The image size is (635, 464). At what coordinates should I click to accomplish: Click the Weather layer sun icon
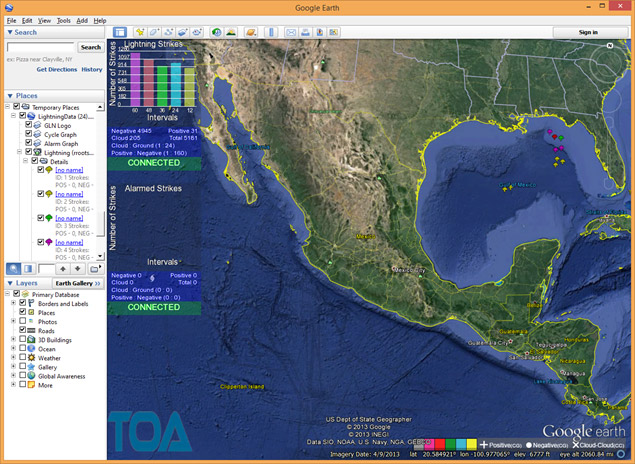(x=31, y=358)
